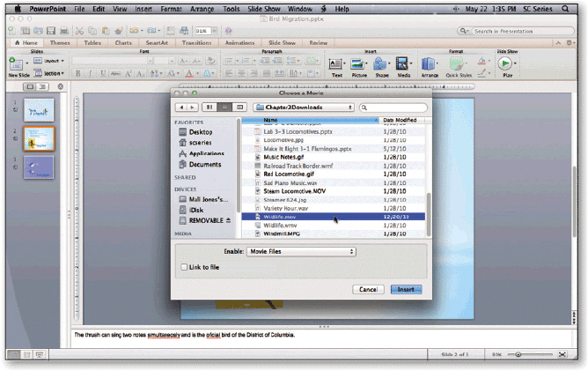Click the Save toolbar icon
Screen dimensions: 588x371
(x=51, y=31)
